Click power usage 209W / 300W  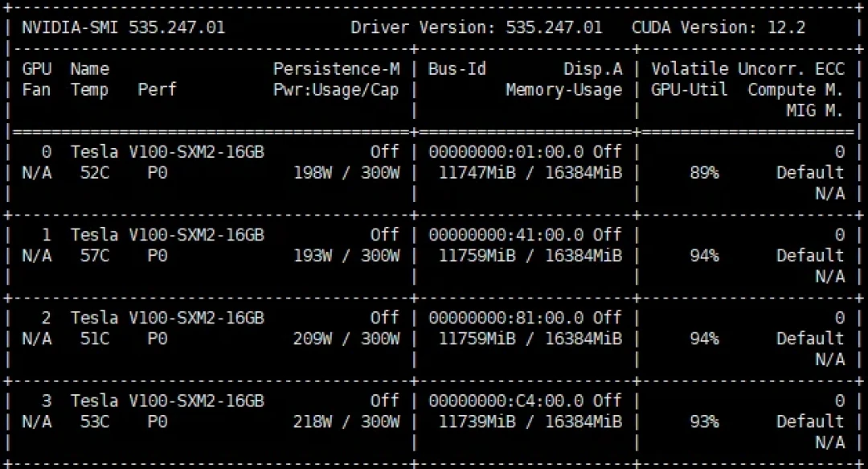(346, 339)
